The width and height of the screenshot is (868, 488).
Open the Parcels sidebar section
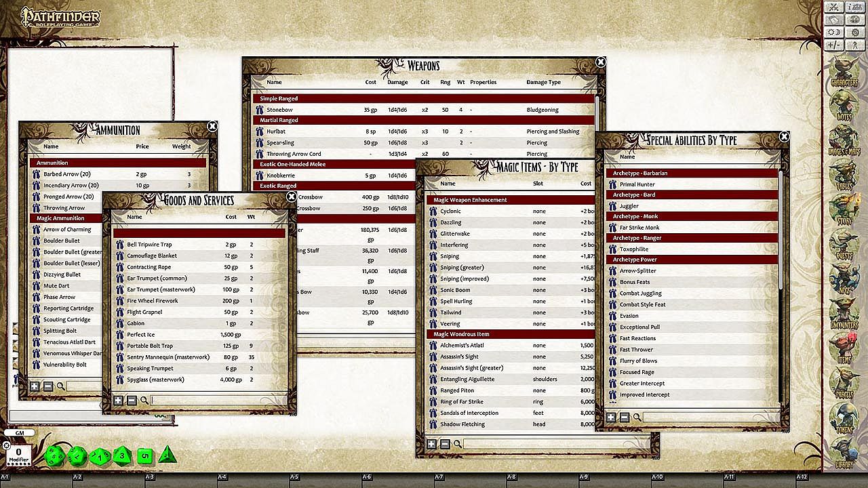click(x=844, y=383)
